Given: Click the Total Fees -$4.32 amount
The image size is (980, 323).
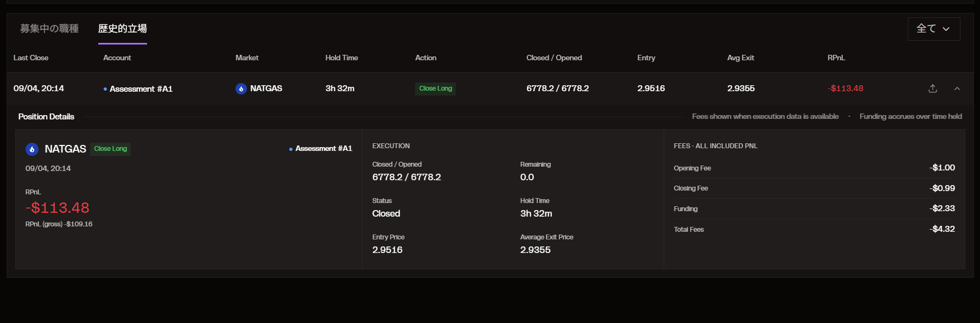Looking at the screenshot, I should click(942, 229).
